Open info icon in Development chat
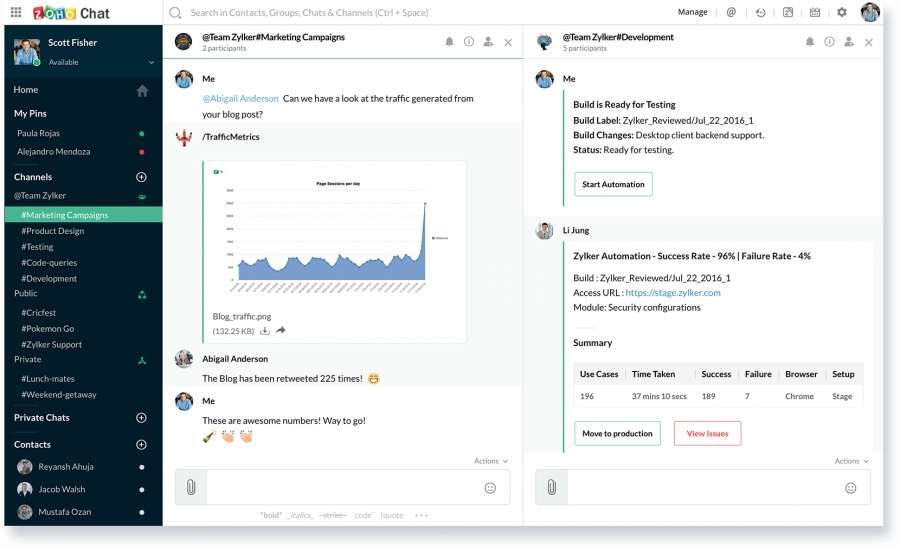This screenshot has height=547, width=900. pyautogui.click(x=829, y=41)
